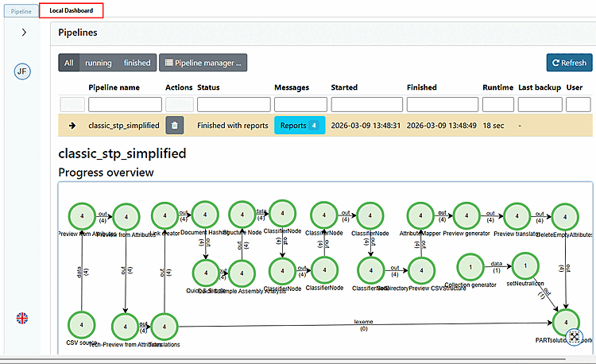Filter to finished pipelines only
Viewport: 596px width, 364px height.
click(137, 63)
